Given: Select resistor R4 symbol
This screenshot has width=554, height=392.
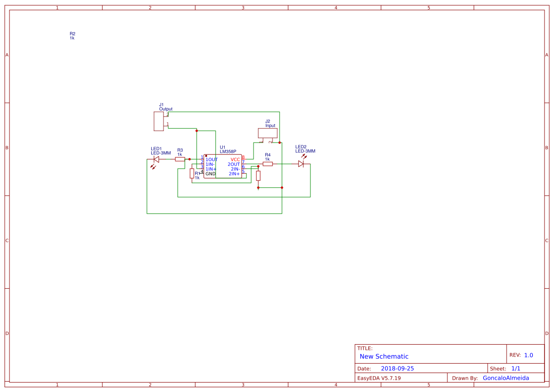Looking at the screenshot, I should pos(267,164).
